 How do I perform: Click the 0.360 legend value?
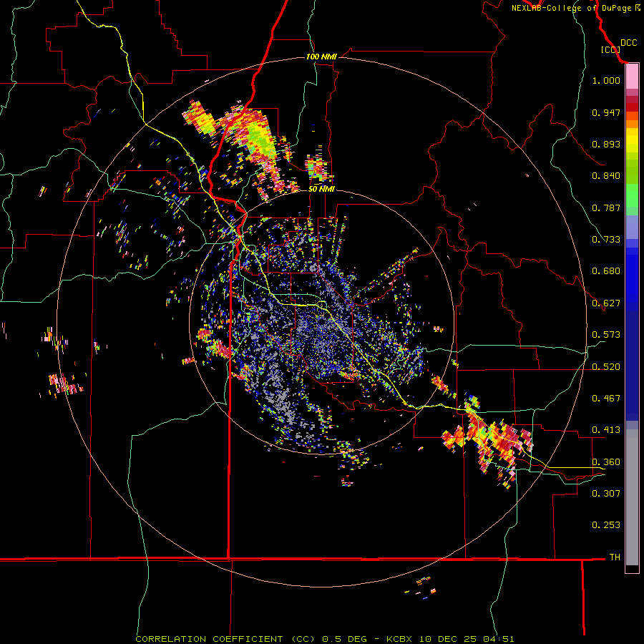tap(606, 462)
